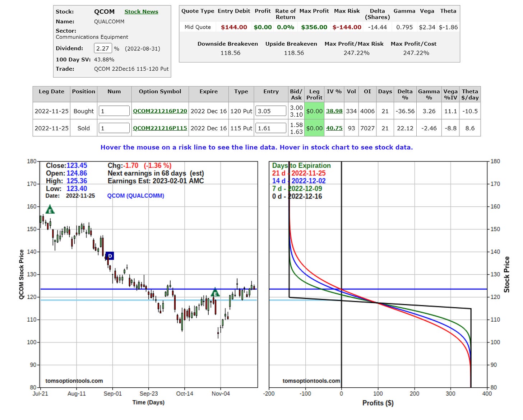
Task: Click the Delta % value 22.12
Action: tap(405, 128)
